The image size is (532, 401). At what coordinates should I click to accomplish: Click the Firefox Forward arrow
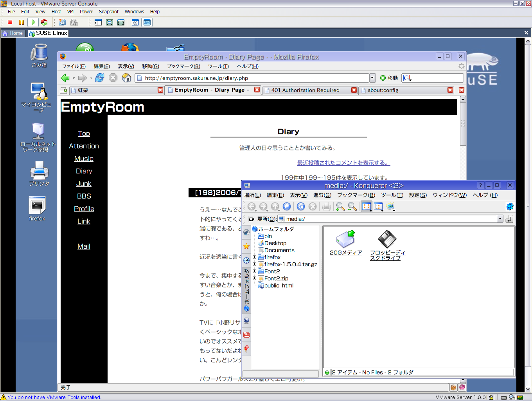click(x=82, y=78)
